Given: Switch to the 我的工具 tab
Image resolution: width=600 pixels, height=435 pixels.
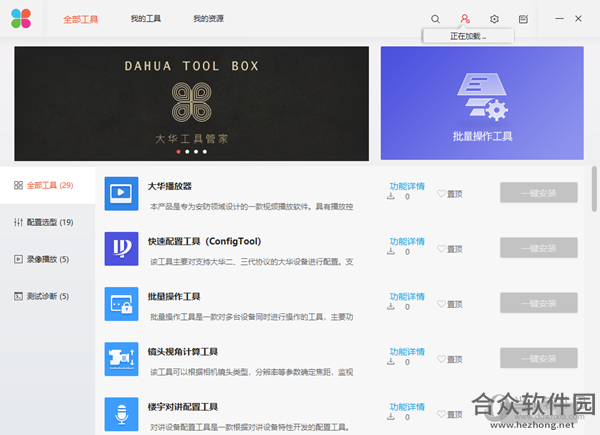Looking at the screenshot, I should [146, 18].
